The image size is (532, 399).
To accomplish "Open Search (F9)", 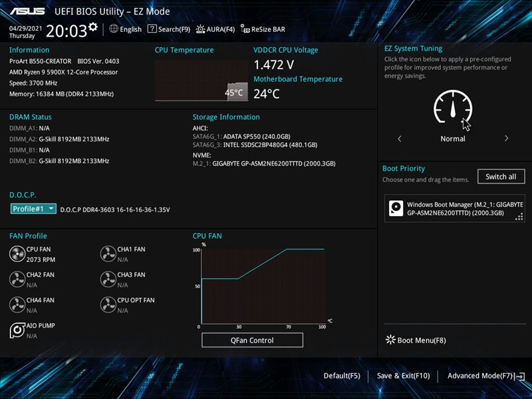I will [169, 29].
